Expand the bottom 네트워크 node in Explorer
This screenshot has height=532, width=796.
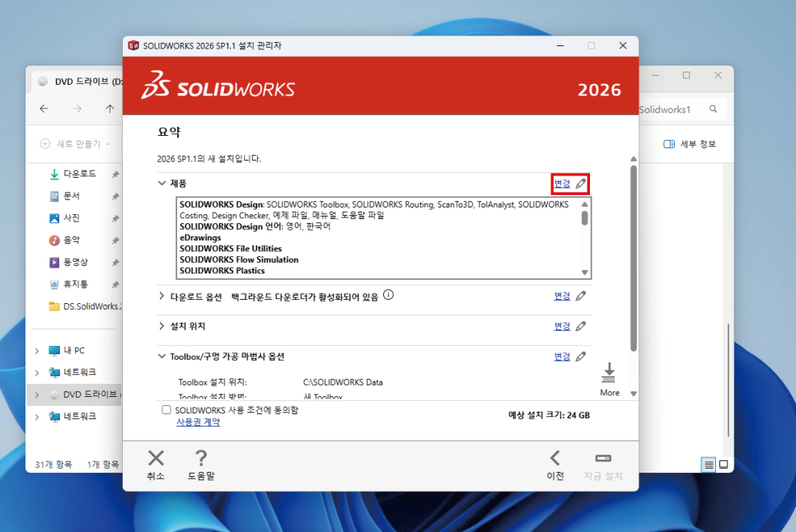[x=37, y=417]
